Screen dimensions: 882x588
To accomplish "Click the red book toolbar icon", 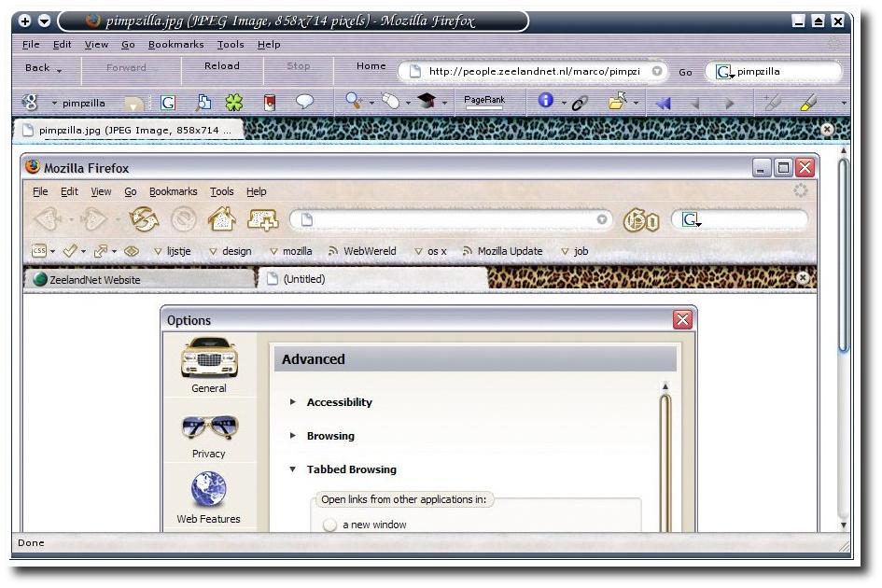I will pos(270,103).
